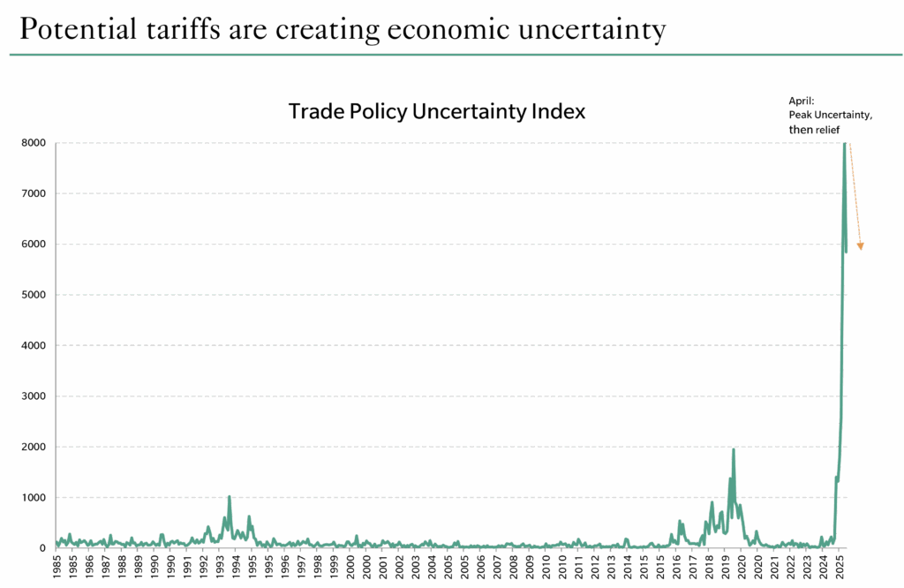Click the 2022 x-axis year label
This screenshot has height=588, width=904.
[792, 567]
